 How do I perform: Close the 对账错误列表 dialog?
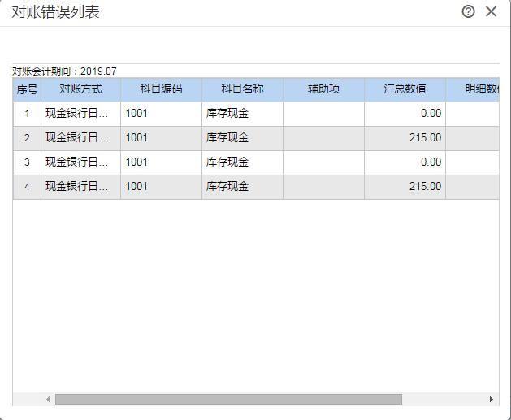pyautogui.click(x=491, y=11)
